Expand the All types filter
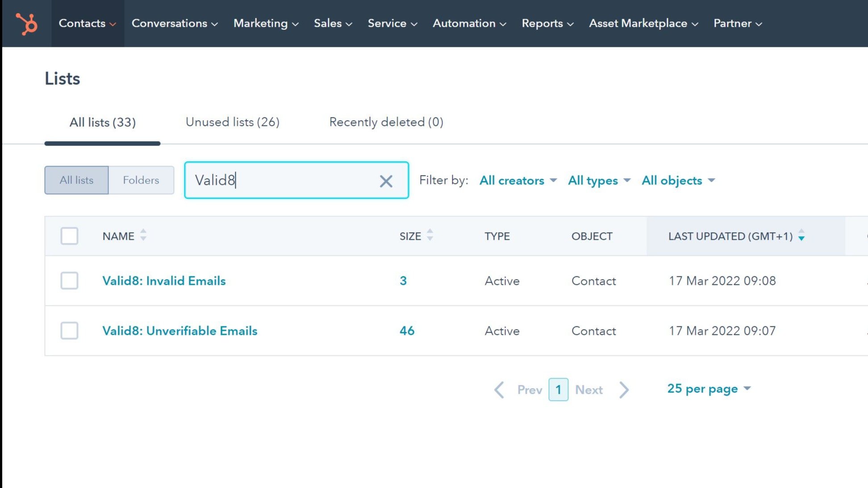868x488 pixels. (x=598, y=180)
